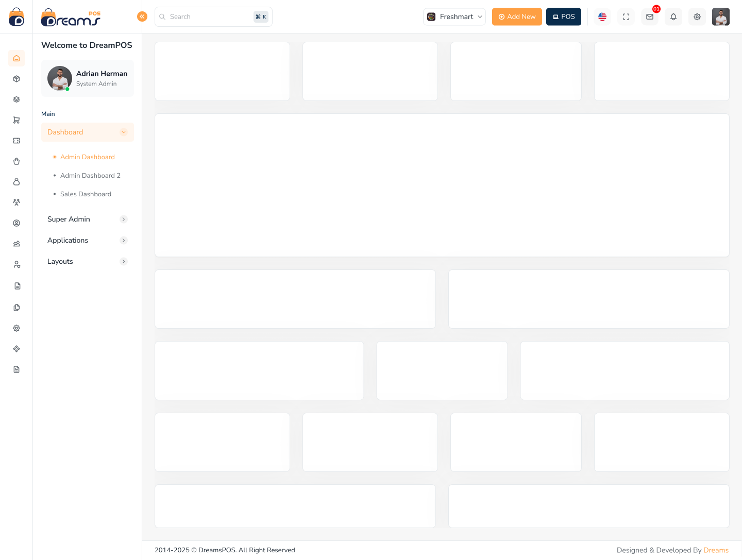Click the home icon in the mini sidebar
This screenshot has width=742, height=560.
16,58
